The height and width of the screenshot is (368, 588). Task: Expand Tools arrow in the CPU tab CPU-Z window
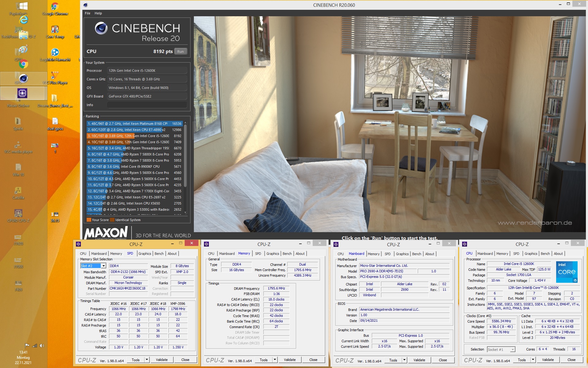(x=533, y=360)
